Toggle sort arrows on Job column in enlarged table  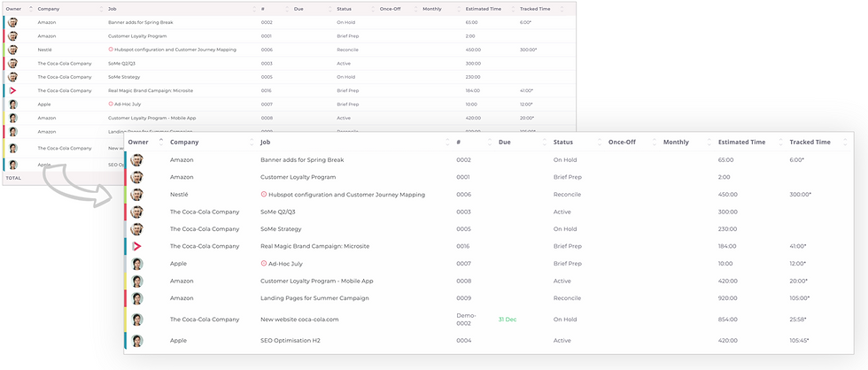tap(447, 142)
